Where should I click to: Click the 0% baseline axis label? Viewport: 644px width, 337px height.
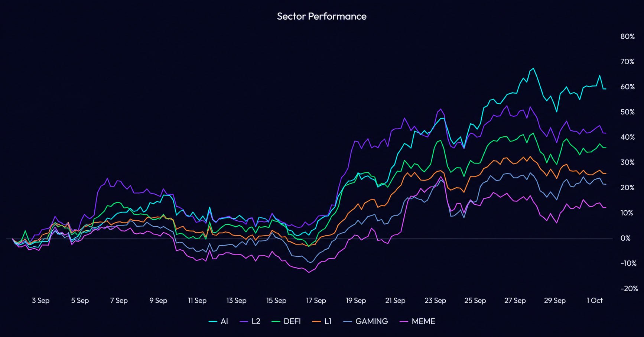point(625,239)
